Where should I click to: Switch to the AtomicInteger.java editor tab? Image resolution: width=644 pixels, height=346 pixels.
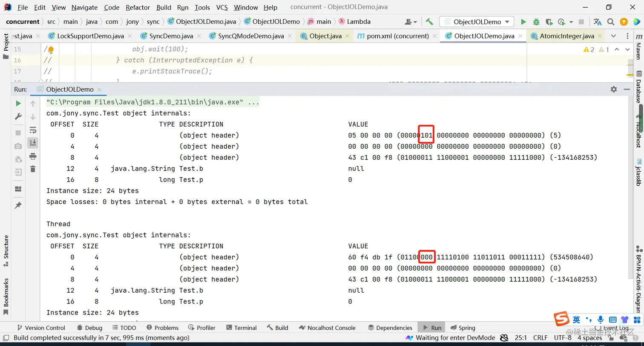click(567, 36)
